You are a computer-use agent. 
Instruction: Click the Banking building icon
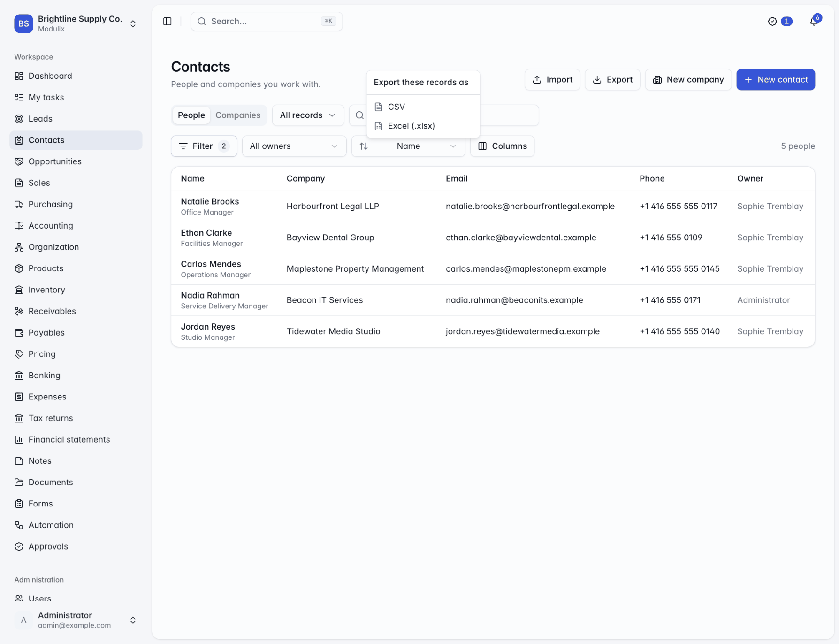click(19, 375)
